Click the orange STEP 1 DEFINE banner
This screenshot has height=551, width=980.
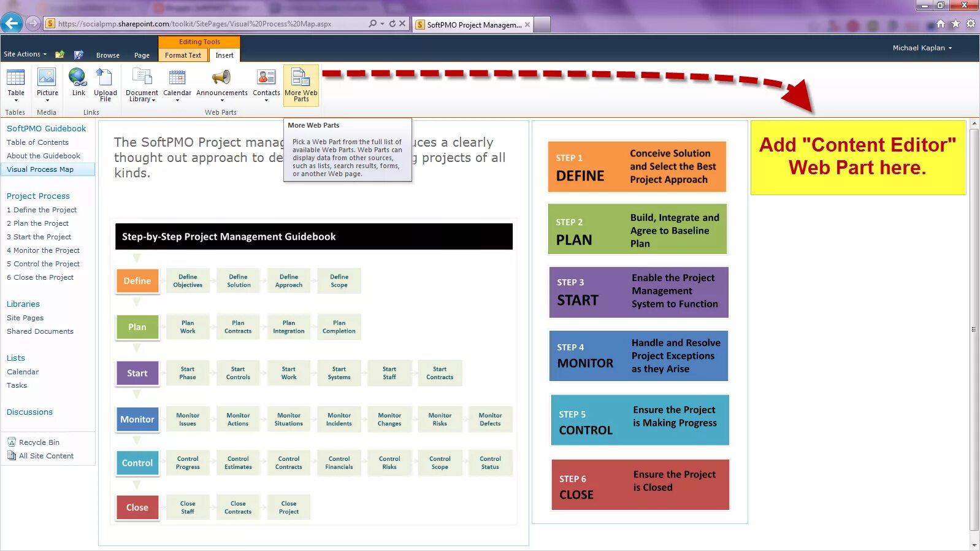tap(637, 167)
